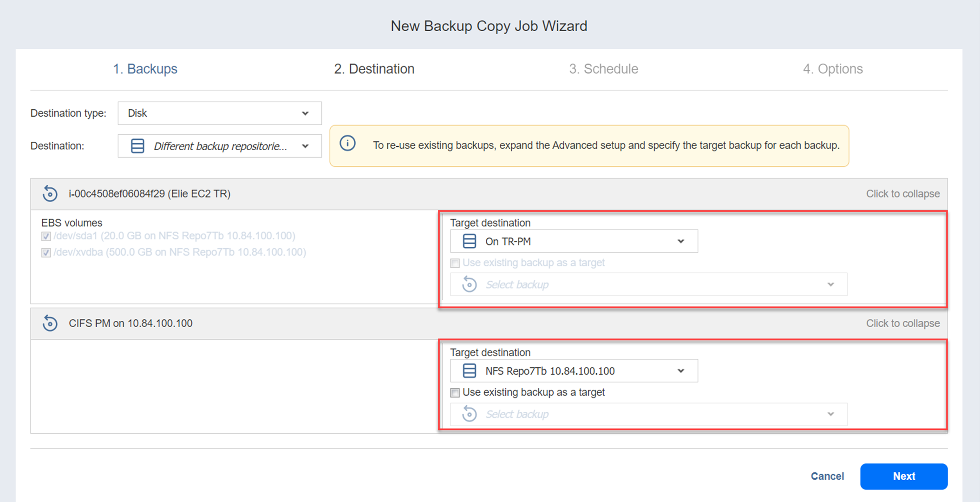Click the info icon in the yellow notice
Image resolution: width=980 pixels, height=502 pixels.
347,143
